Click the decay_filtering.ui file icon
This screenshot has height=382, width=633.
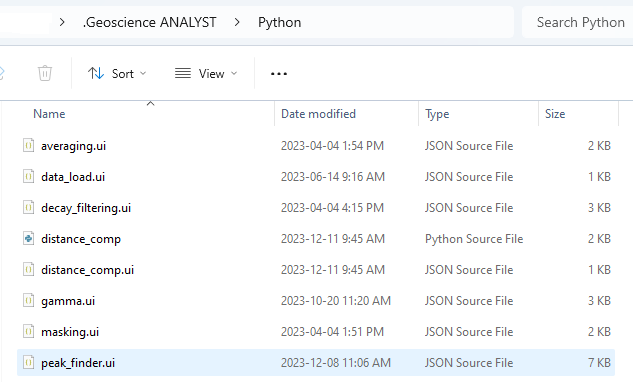28,208
